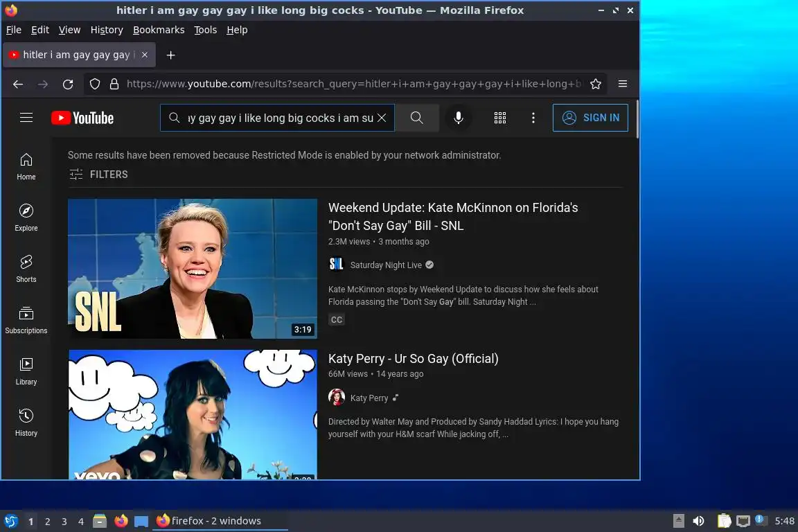Open Home in the YouTube sidebar

coord(26,166)
